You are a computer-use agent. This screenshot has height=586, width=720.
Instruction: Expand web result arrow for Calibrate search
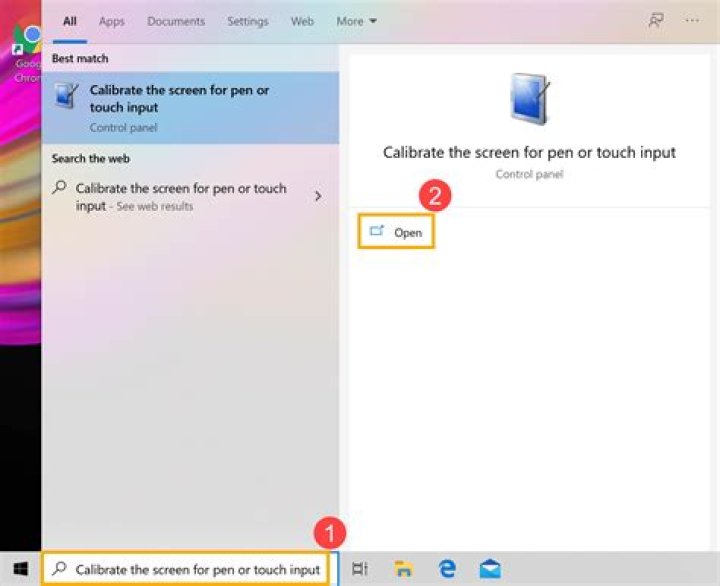point(318,196)
